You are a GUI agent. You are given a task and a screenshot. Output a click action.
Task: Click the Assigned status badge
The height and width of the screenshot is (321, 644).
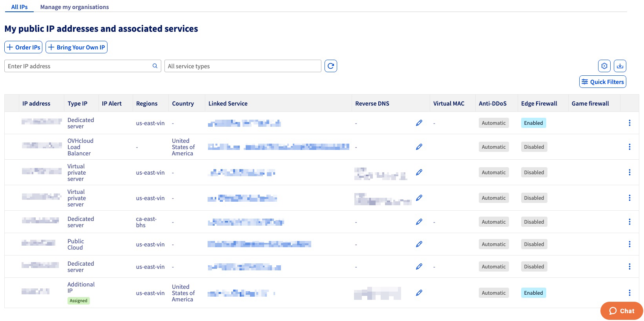click(x=78, y=301)
